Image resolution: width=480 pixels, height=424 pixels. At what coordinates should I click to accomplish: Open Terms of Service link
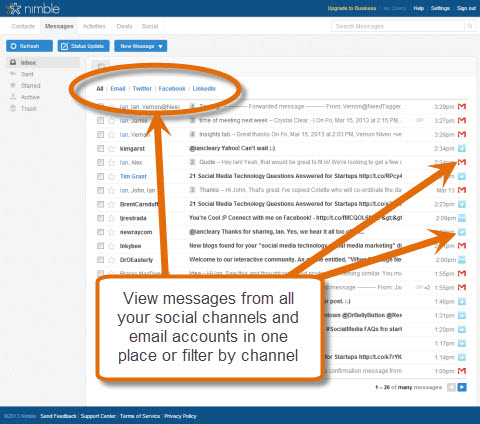click(140, 416)
